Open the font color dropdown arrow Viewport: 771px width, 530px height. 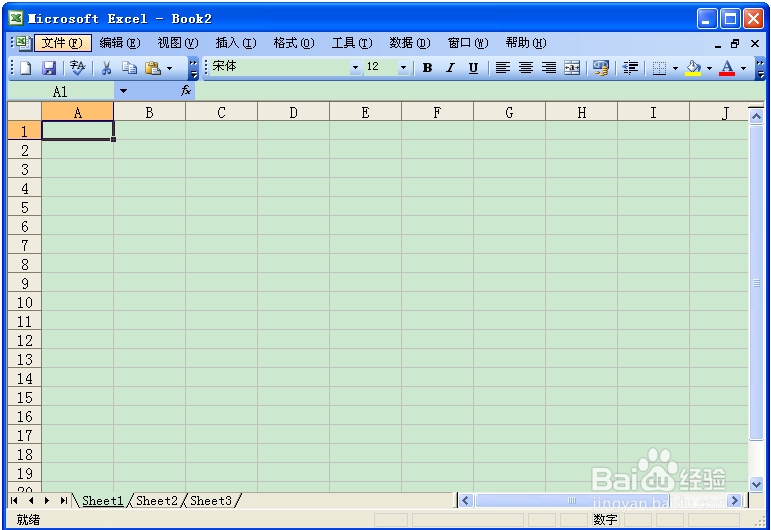click(743, 68)
